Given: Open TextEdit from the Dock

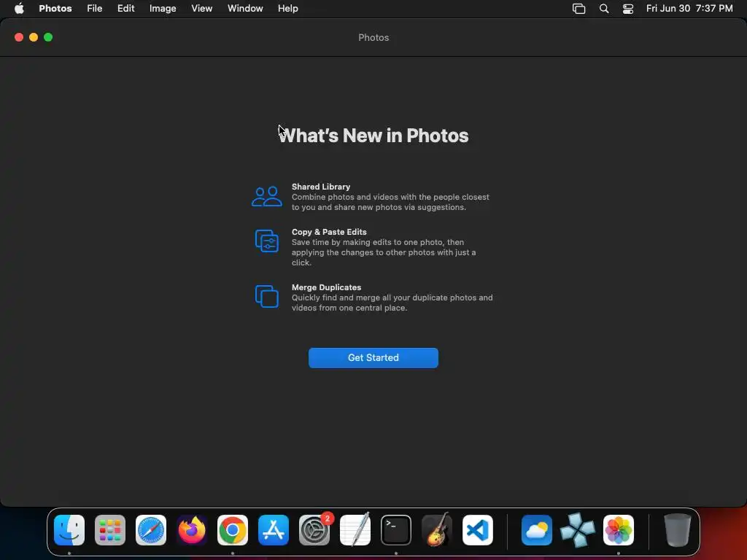Looking at the screenshot, I should 355,530.
